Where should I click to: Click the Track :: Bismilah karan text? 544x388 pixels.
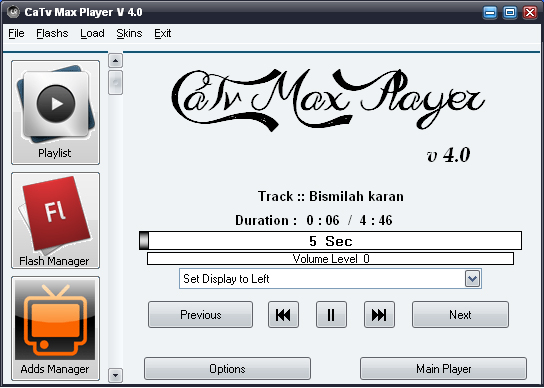click(x=331, y=196)
